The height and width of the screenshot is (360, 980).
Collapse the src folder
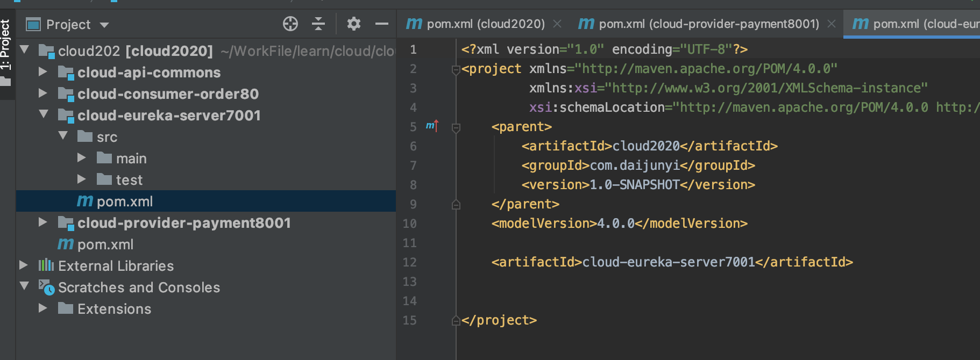pos(63,136)
